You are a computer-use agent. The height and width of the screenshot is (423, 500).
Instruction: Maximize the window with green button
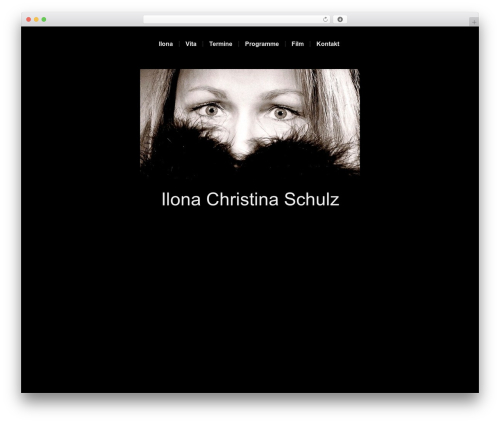[x=44, y=20]
